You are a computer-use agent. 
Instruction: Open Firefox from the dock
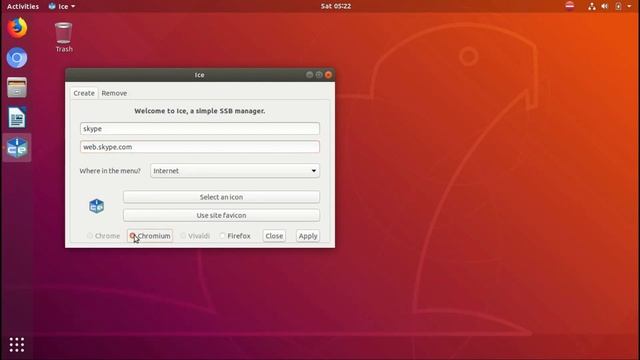17,28
